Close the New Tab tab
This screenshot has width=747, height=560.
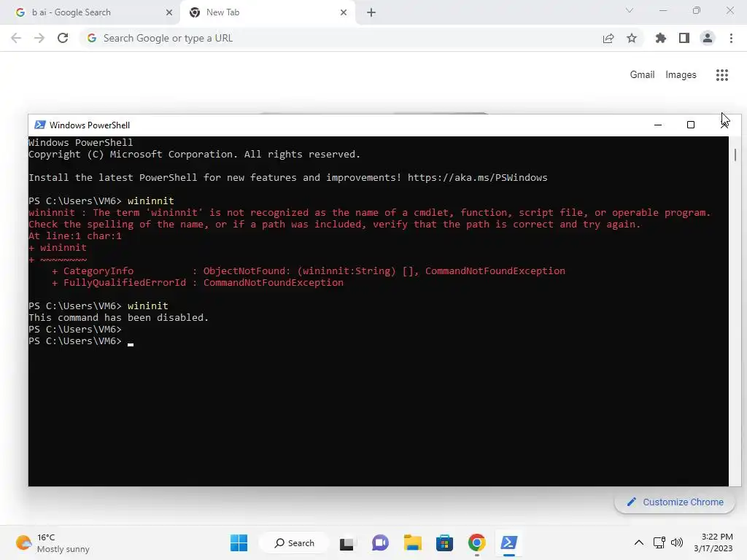click(x=344, y=12)
